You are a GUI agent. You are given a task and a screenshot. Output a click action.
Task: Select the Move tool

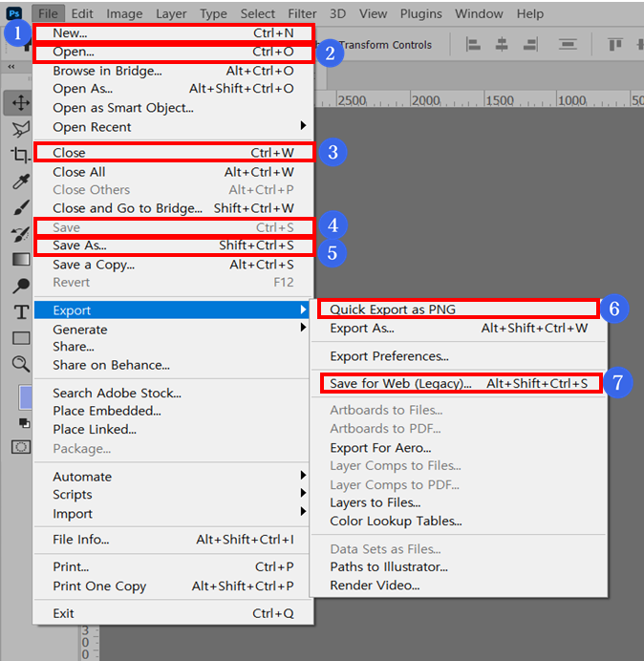click(20, 102)
